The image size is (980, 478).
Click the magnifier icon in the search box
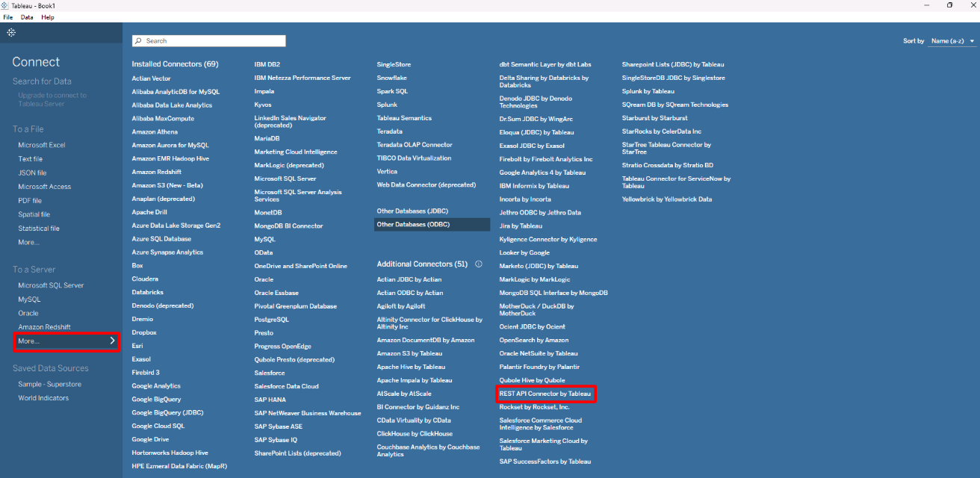pyautogui.click(x=139, y=41)
